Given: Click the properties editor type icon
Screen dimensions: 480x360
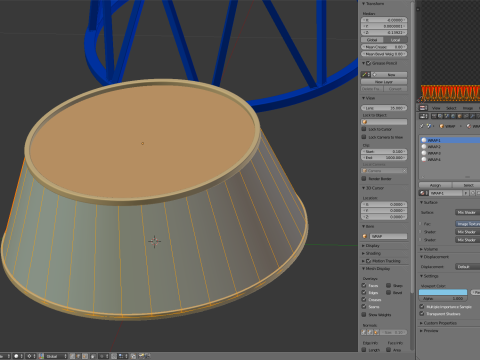Looking at the screenshot, I should (423, 116).
